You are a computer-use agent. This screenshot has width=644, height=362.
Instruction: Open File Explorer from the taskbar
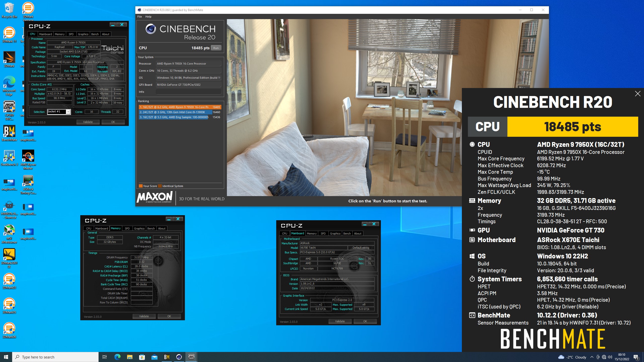pyautogui.click(x=130, y=357)
